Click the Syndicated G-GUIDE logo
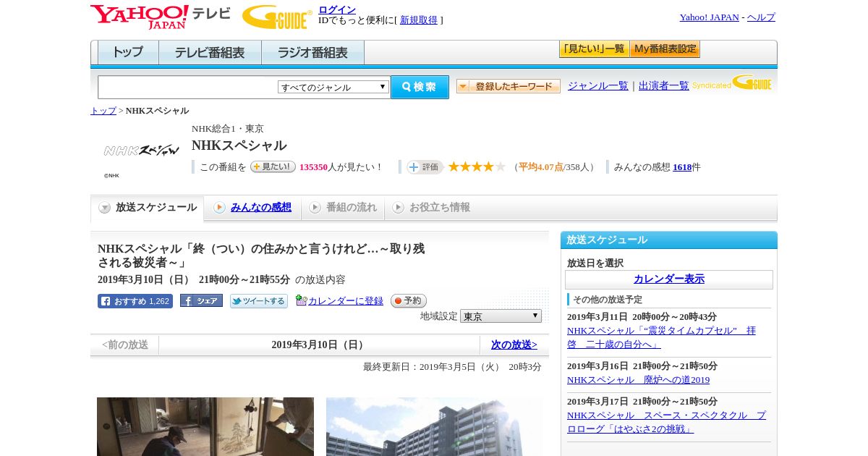868x456 pixels. 732,83
